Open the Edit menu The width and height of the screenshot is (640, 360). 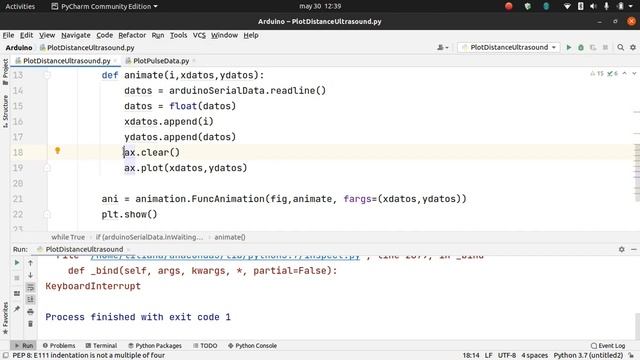(x=27, y=35)
